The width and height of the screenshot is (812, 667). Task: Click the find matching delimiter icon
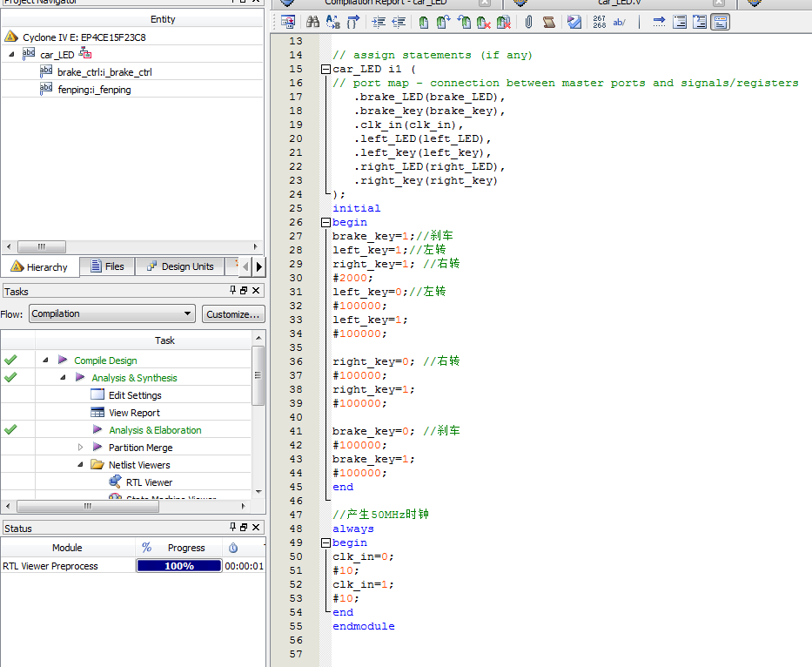352,22
